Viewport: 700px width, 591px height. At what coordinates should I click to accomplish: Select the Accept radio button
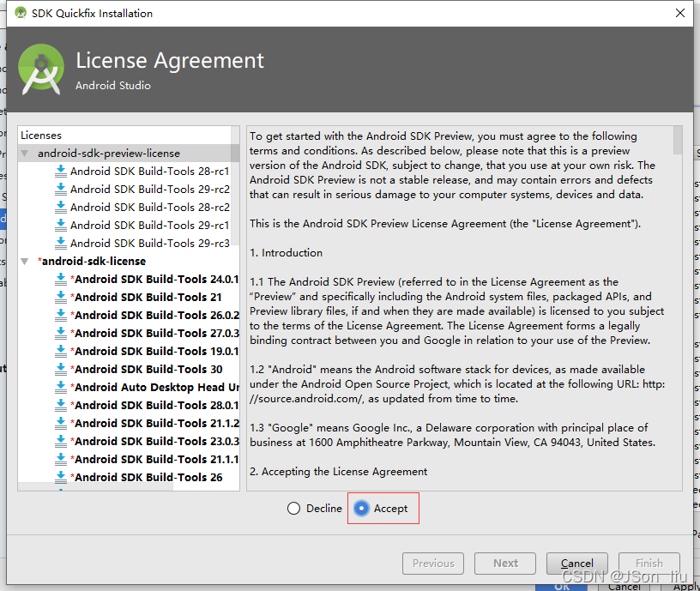point(361,508)
